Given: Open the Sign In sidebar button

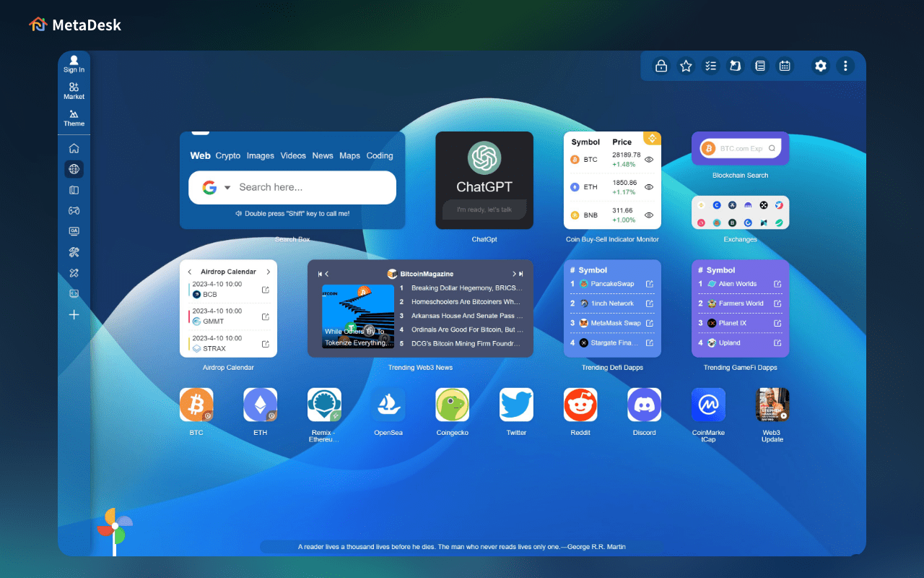Looking at the screenshot, I should (x=74, y=64).
